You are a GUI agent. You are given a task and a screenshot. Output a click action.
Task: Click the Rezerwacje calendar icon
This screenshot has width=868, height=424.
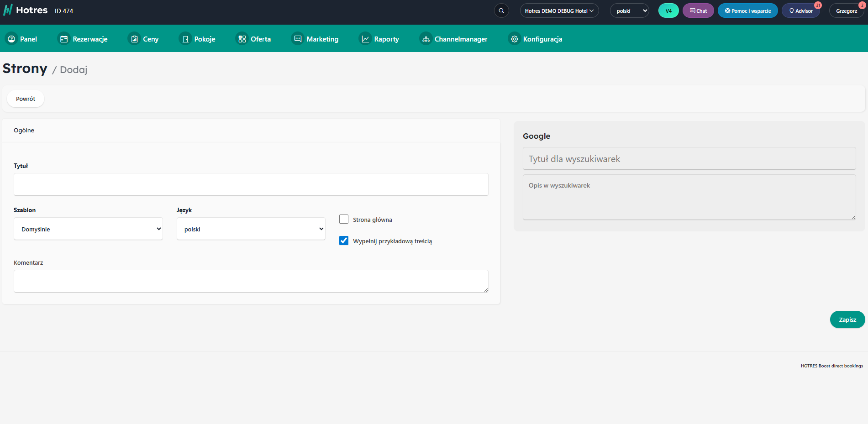[x=64, y=39]
